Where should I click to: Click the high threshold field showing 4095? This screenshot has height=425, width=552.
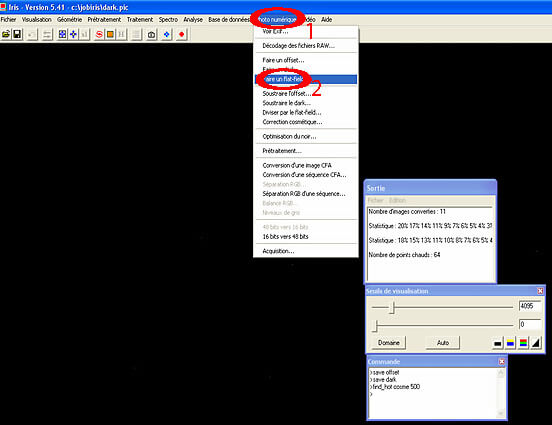(x=529, y=306)
